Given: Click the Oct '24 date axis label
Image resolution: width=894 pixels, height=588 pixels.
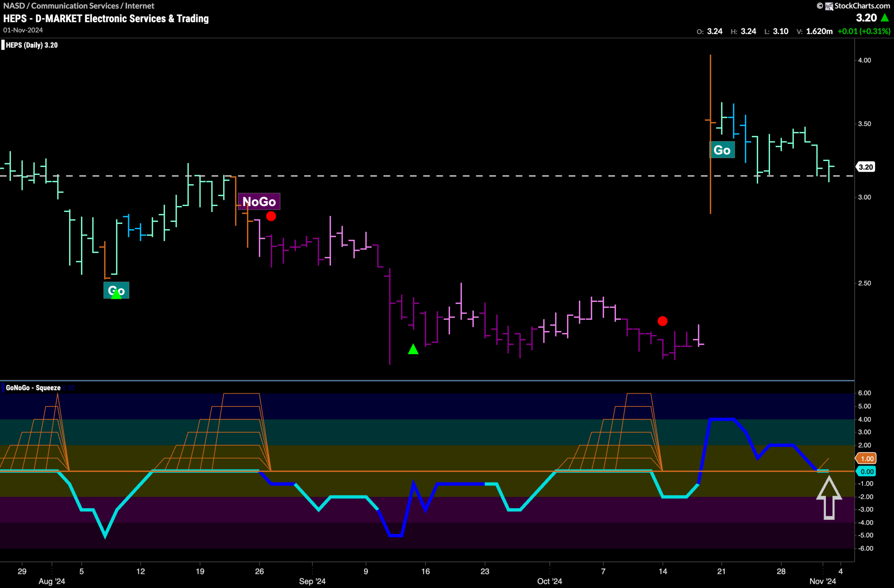Looking at the screenshot, I should [549, 581].
